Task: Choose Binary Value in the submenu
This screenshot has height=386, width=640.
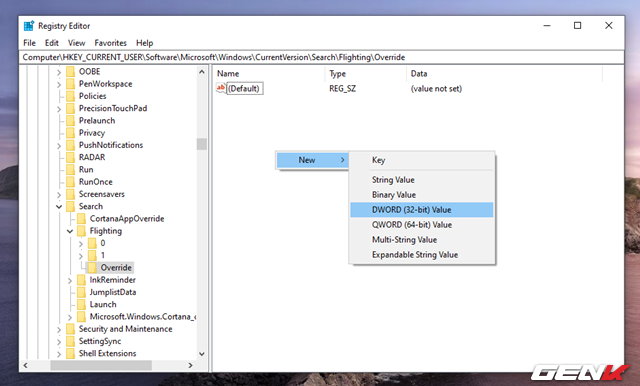Action: coord(422,195)
